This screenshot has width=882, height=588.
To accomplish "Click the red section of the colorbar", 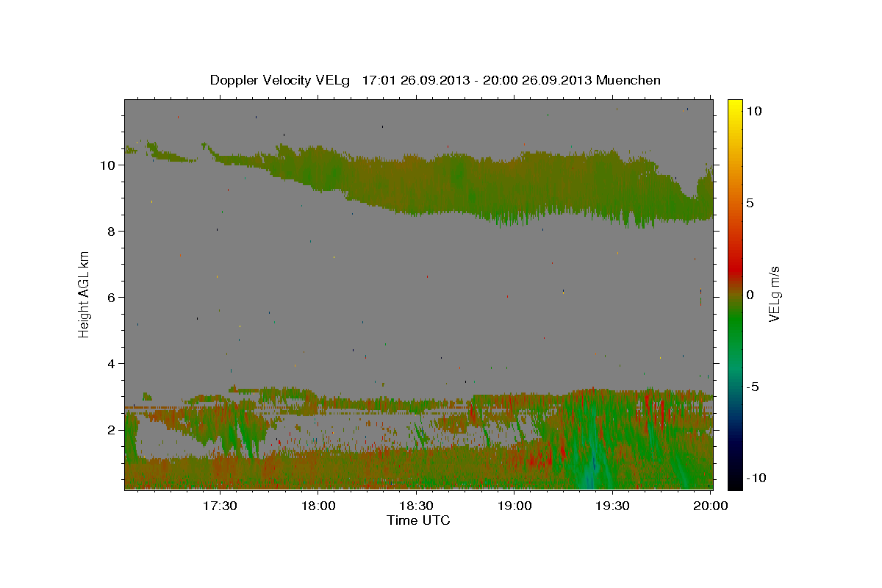I will click(x=734, y=268).
